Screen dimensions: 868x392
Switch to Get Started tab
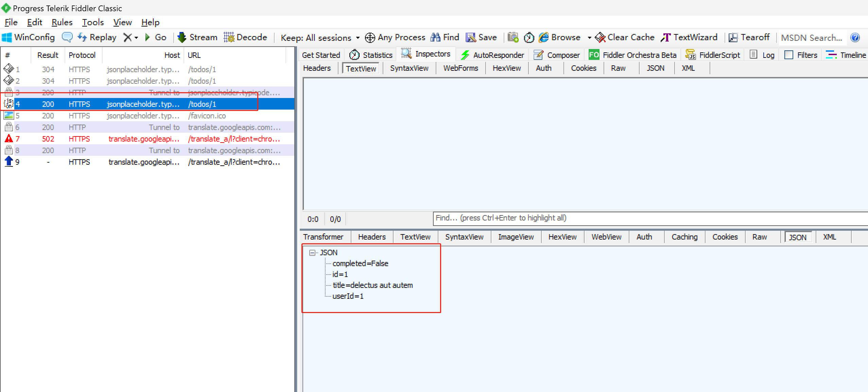(x=321, y=55)
